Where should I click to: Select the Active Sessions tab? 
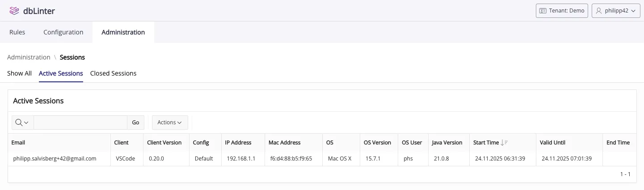61,73
